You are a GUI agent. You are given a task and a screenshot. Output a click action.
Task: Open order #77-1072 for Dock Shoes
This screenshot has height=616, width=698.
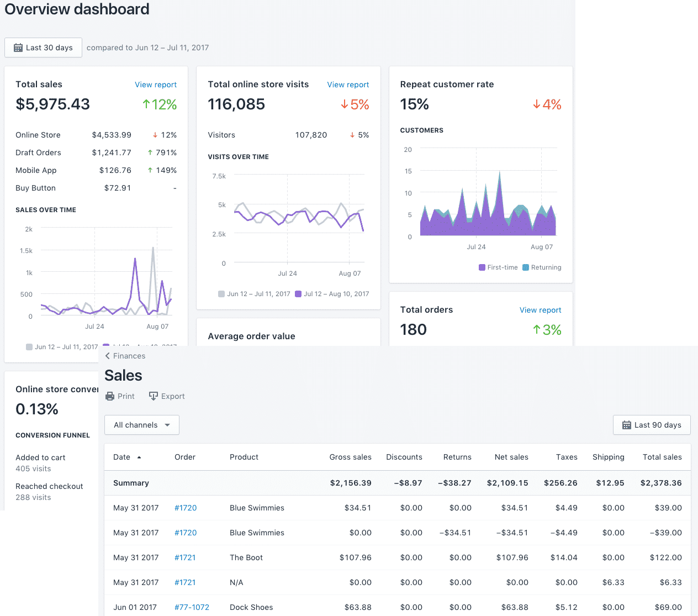[x=192, y=607]
